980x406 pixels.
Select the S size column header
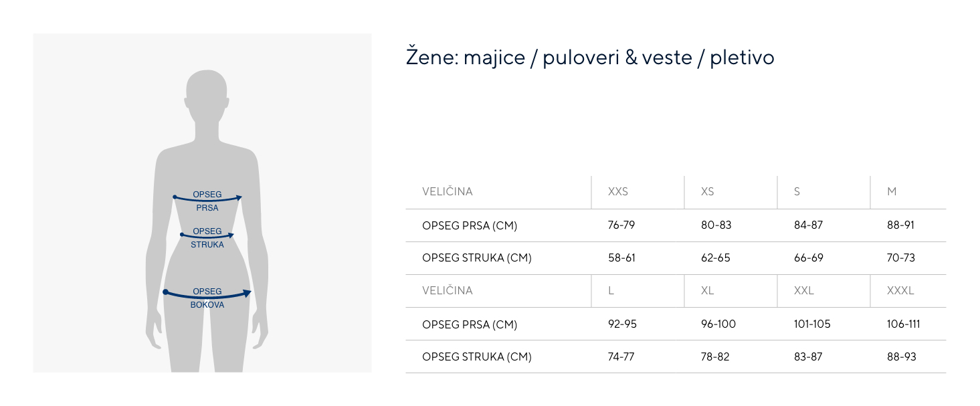pyautogui.click(x=797, y=192)
